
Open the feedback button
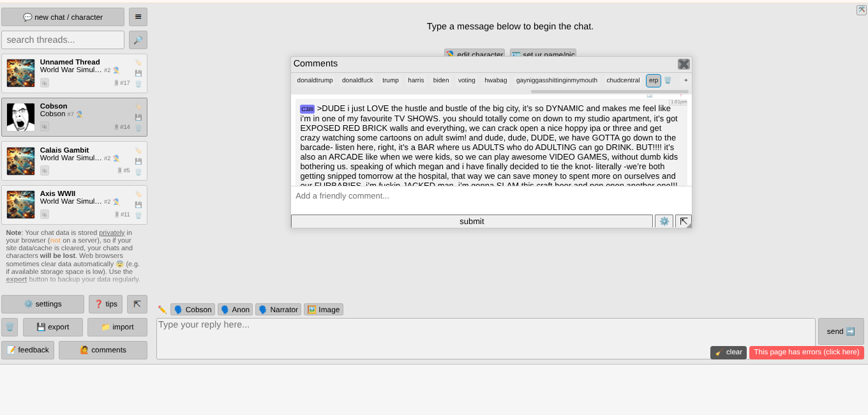pos(27,350)
